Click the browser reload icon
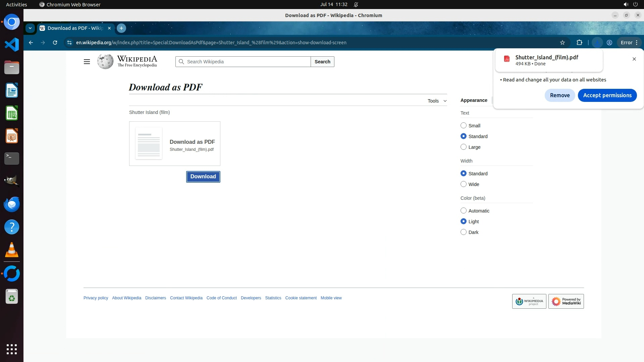Screen dimensions: 644x362 pyautogui.click(x=55, y=43)
